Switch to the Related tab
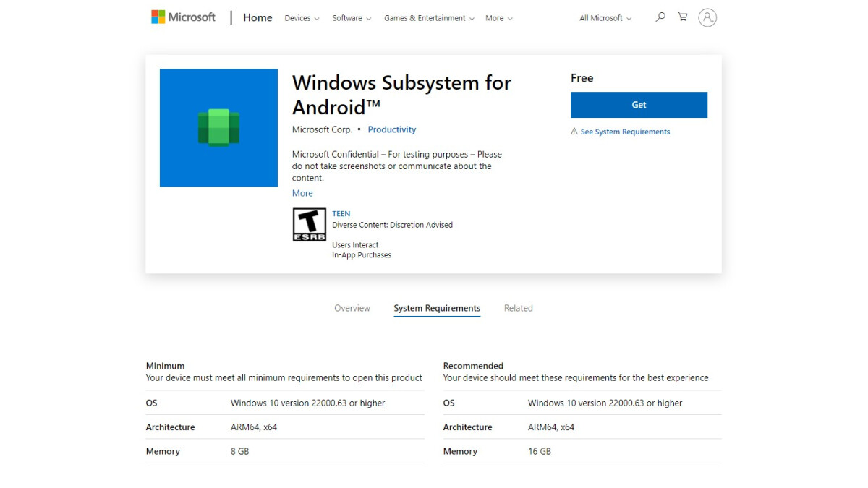868x488 pixels. click(518, 308)
